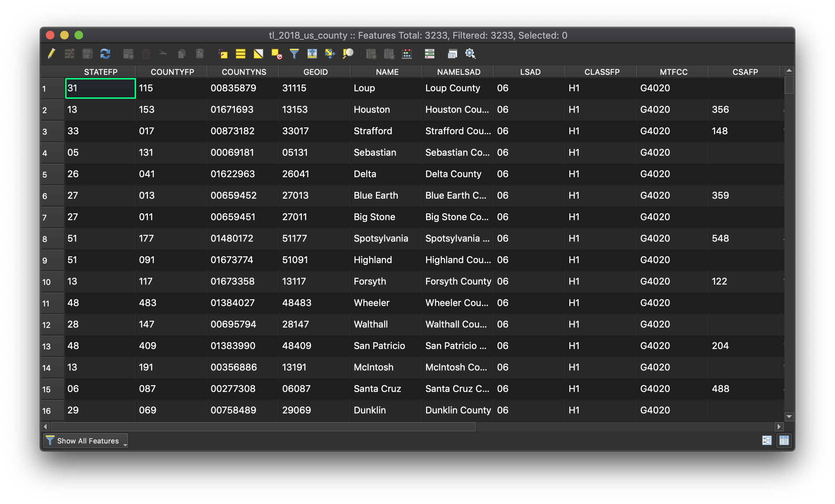Click the Cut selected rows scissors icon
835x504 pixels.
coord(163,54)
